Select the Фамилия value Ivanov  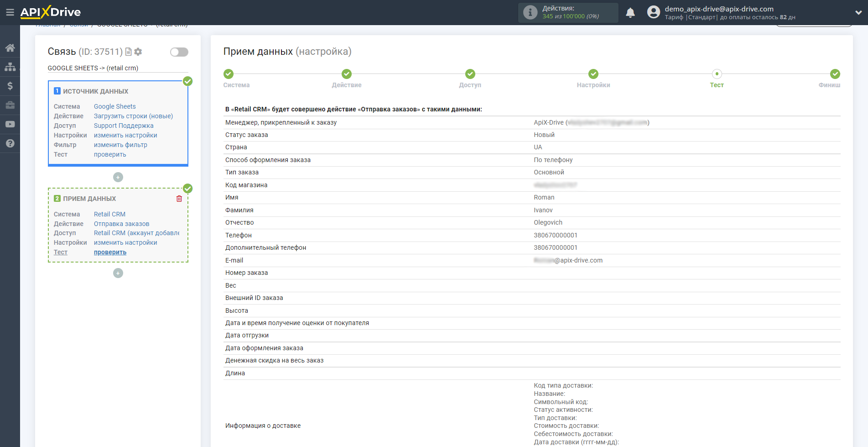(543, 210)
